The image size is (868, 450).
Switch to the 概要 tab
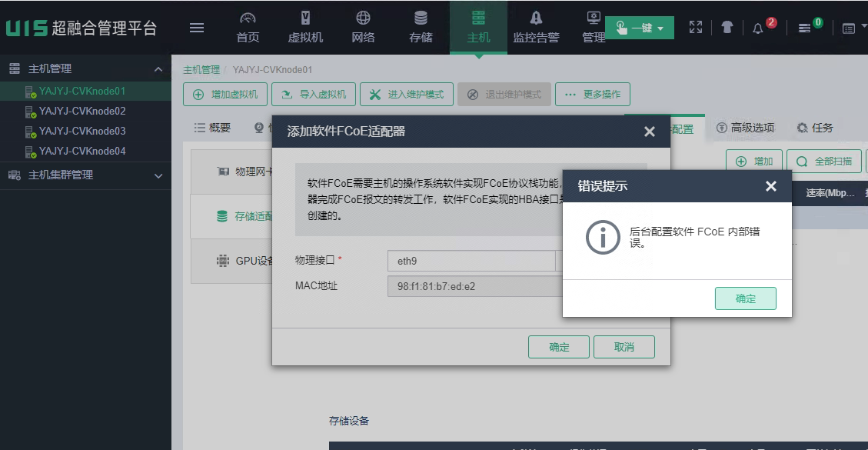[212, 128]
